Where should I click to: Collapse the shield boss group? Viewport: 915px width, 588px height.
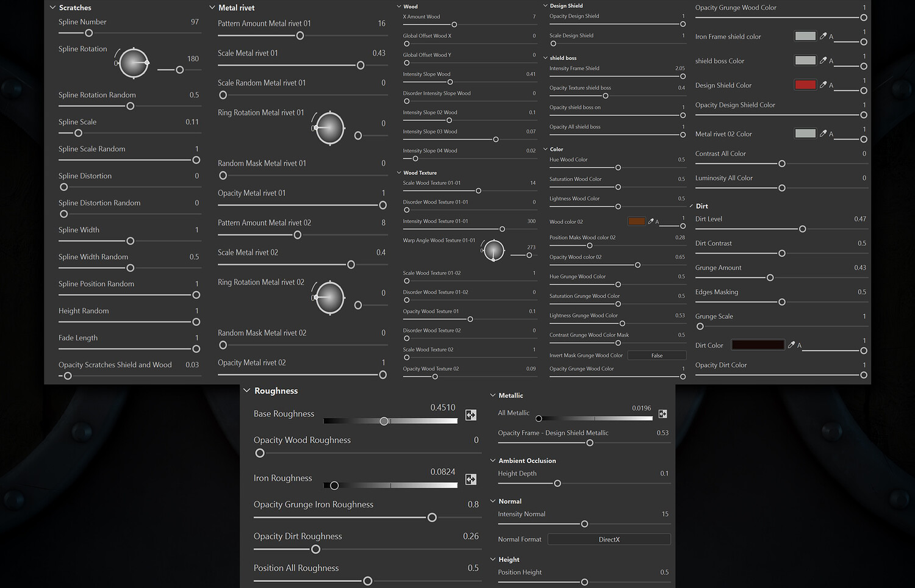545,58
